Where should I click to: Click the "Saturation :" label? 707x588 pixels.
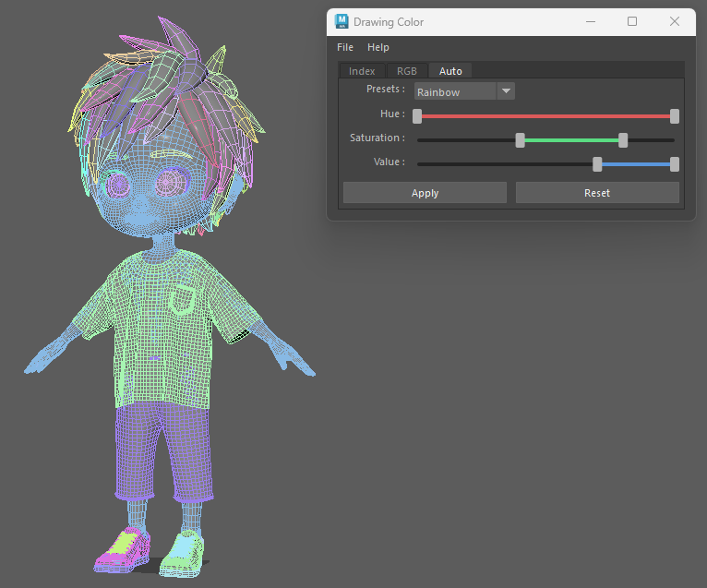377,138
